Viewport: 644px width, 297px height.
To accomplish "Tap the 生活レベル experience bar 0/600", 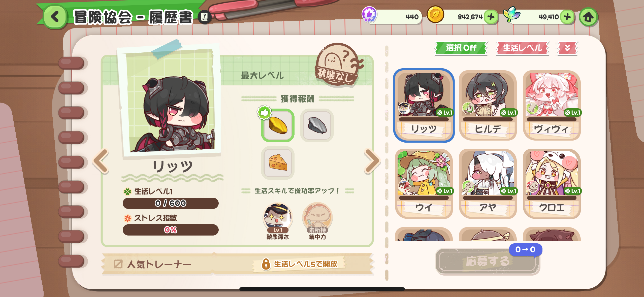I will tap(171, 203).
